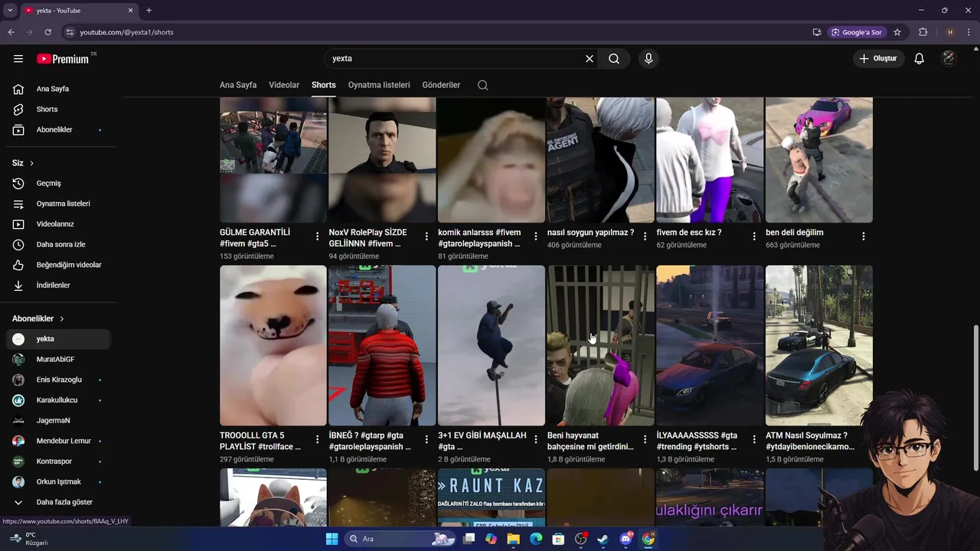Search within channel using magnifier icon
Viewport: 980px width, 551px height.
click(x=482, y=85)
